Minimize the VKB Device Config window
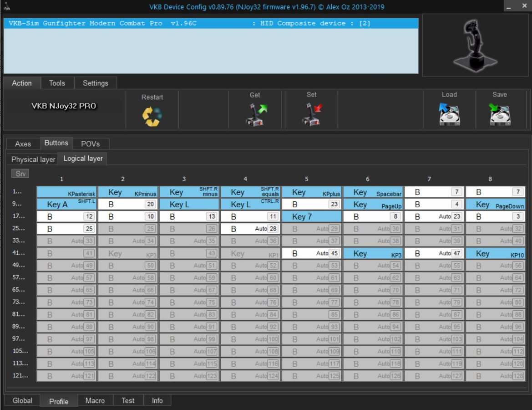 click(x=509, y=6)
